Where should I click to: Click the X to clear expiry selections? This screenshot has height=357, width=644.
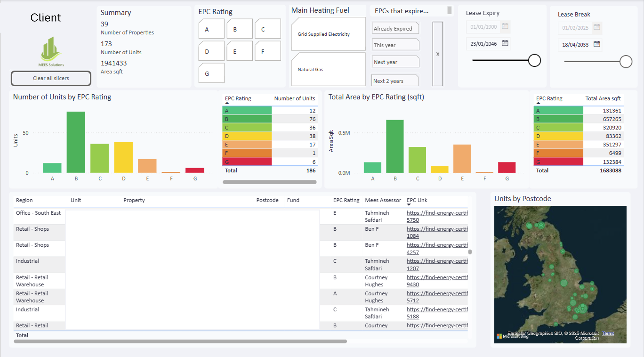[x=438, y=54]
